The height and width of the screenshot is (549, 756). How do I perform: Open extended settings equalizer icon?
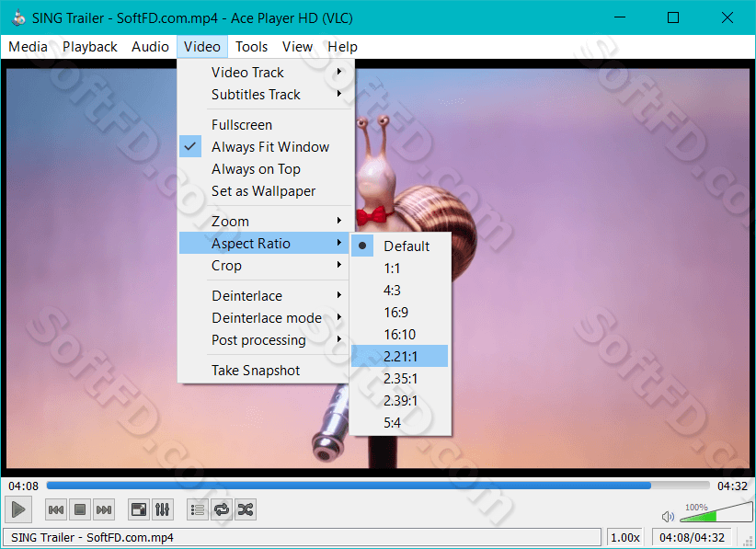(x=163, y=510)
